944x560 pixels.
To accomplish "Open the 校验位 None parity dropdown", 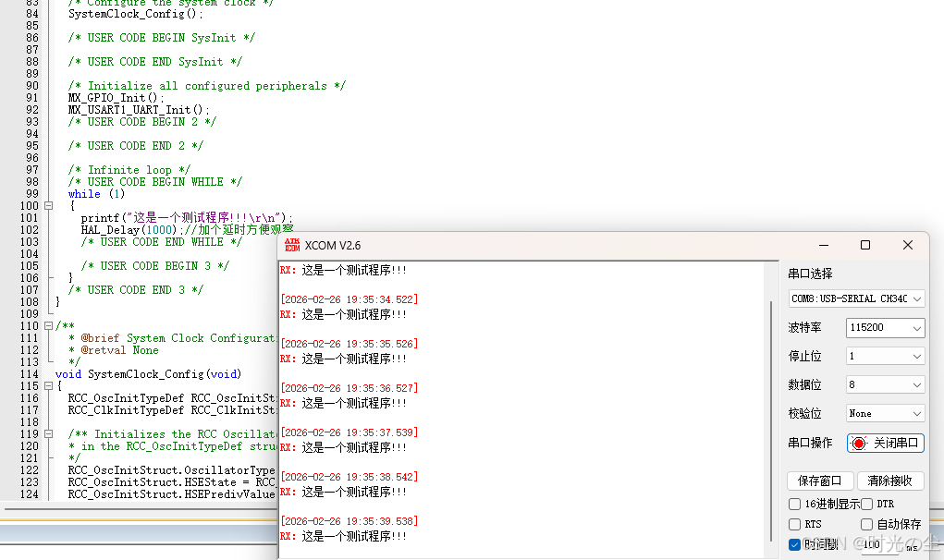I will click(x=885, y=413).
